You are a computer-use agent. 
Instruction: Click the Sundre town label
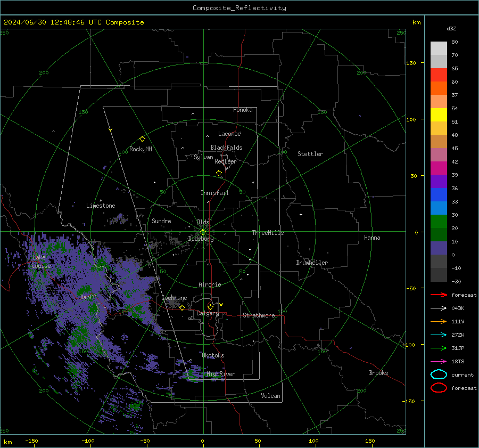coord(161,221)
